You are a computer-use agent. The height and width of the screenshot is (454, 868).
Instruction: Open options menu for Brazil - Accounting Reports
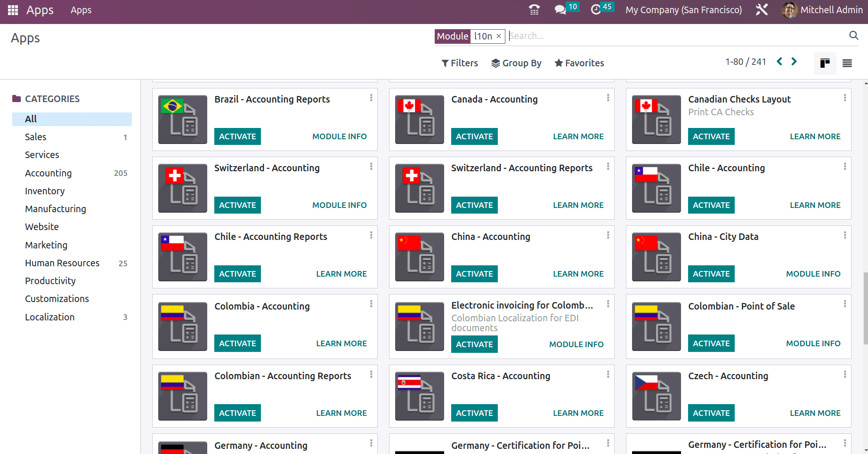coord(371,97)
